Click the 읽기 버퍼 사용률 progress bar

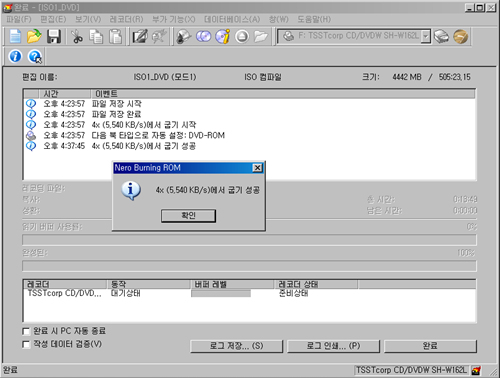coord(249,240)
